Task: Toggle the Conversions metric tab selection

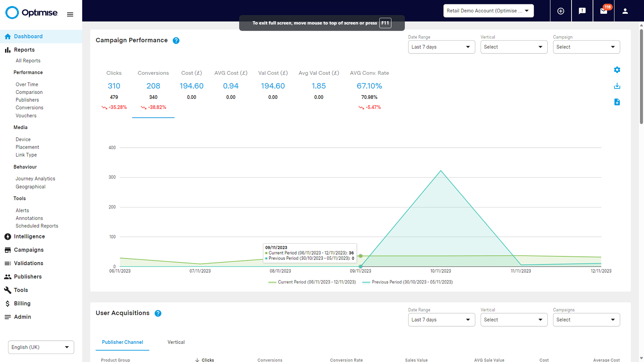Action: coord(153,86)
